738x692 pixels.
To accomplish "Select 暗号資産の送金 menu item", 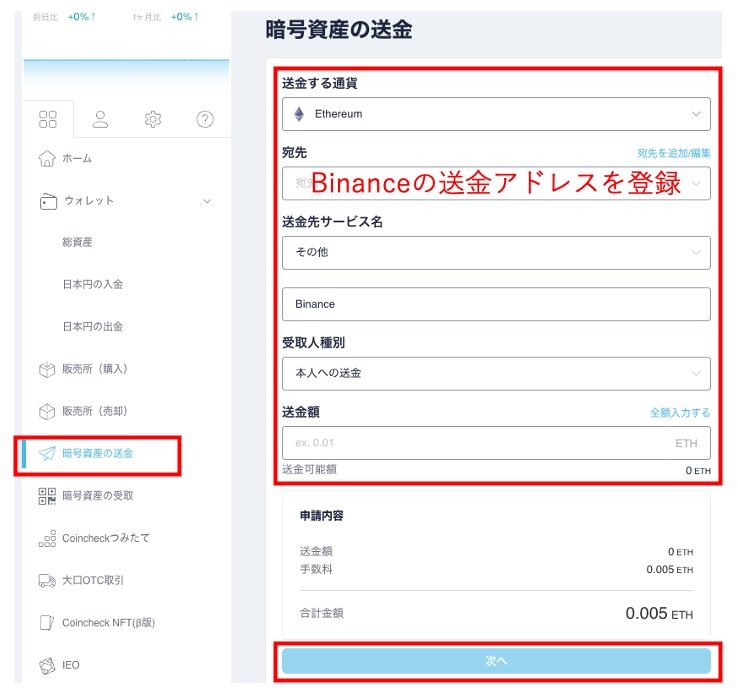I will [x=97, y=454].
